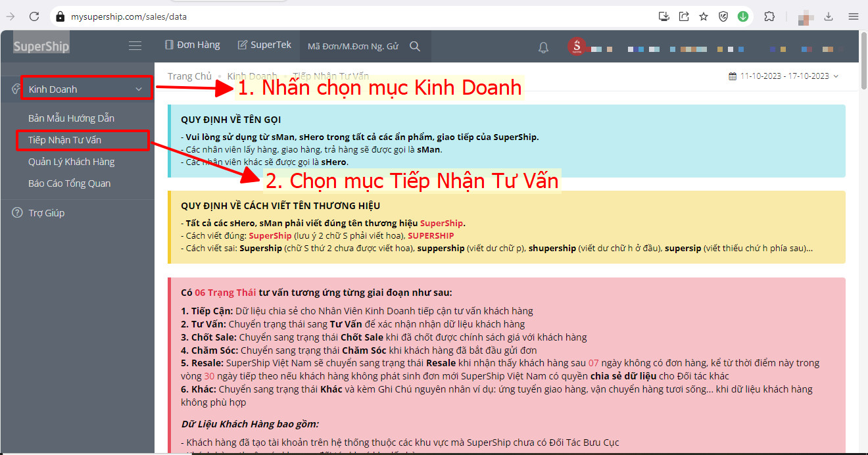The height and width of the screenshot is (455, 868).
Task: Navigate to Trang Chủ via the breadcrumb link
Action: point(189,76)
